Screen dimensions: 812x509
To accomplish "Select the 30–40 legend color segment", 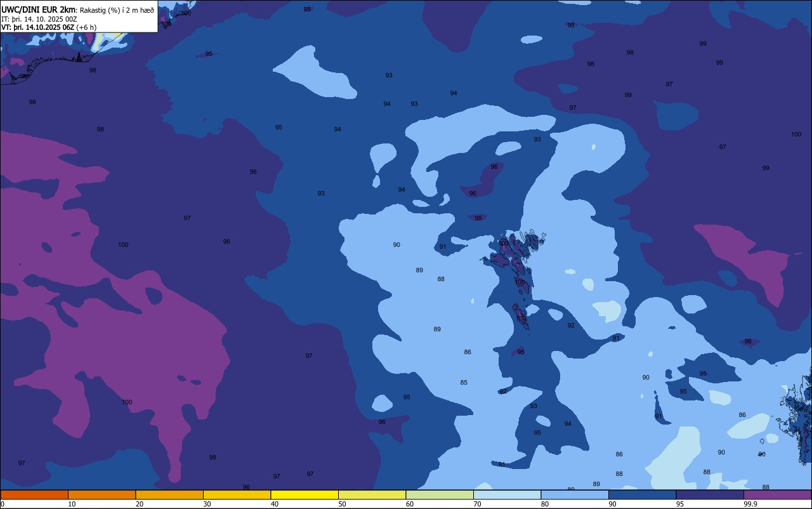I will pyautogui.click(x=237, y=494).
